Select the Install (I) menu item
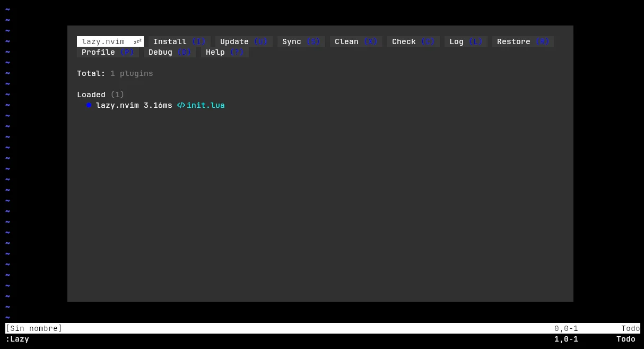 point(179,41)
